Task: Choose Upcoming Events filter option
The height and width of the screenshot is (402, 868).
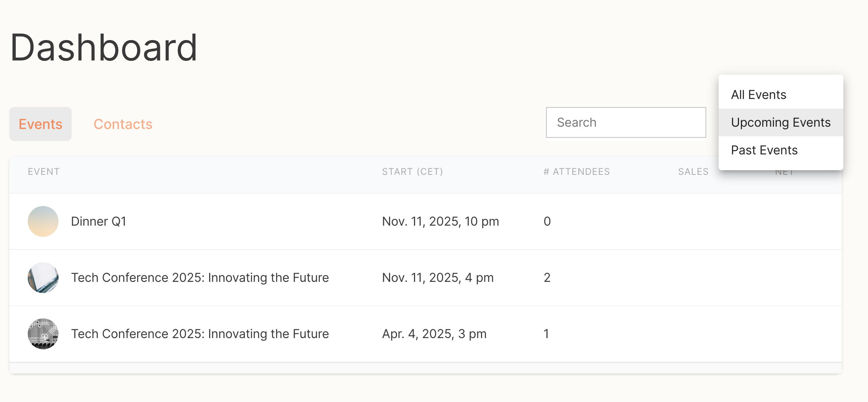Action: pyautogui.click(x=781, y=122)
